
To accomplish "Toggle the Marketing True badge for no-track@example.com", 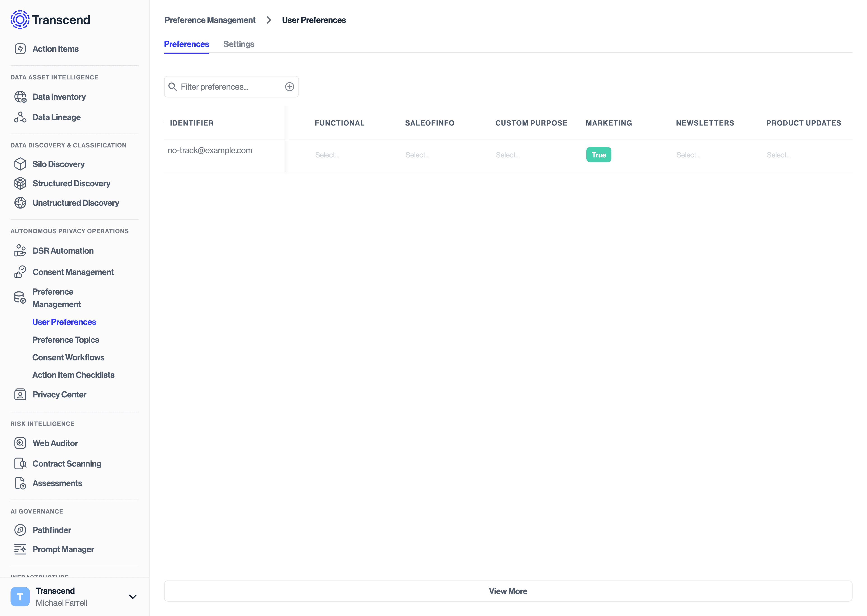I will click(x=599, y=154).
